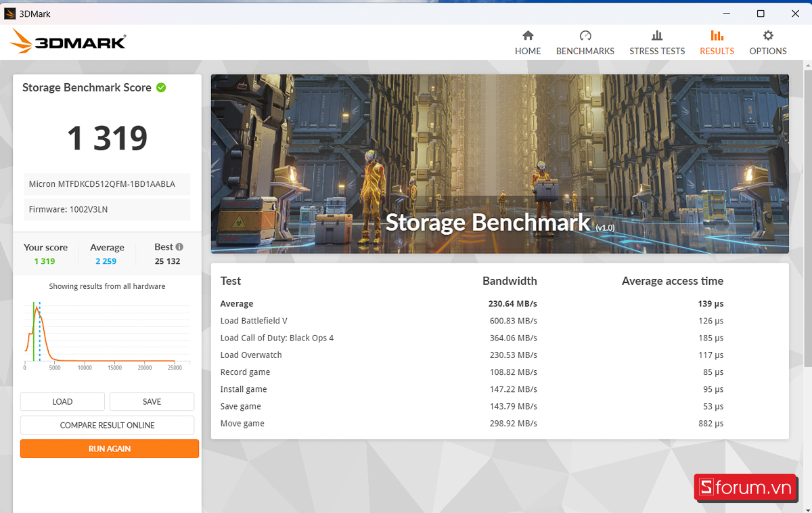Click the Test column header
This screenshot has width=812, height=513.
(231, 281)
